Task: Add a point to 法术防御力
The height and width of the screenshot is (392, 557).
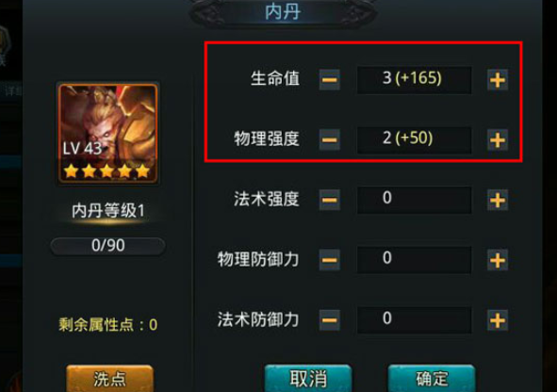Action: [498, 320]
